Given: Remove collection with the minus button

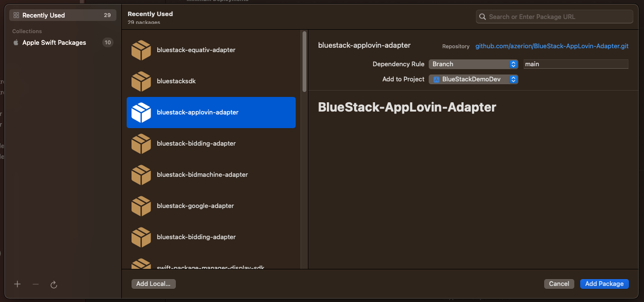Looking at the screenshot, I should (36, 284).
